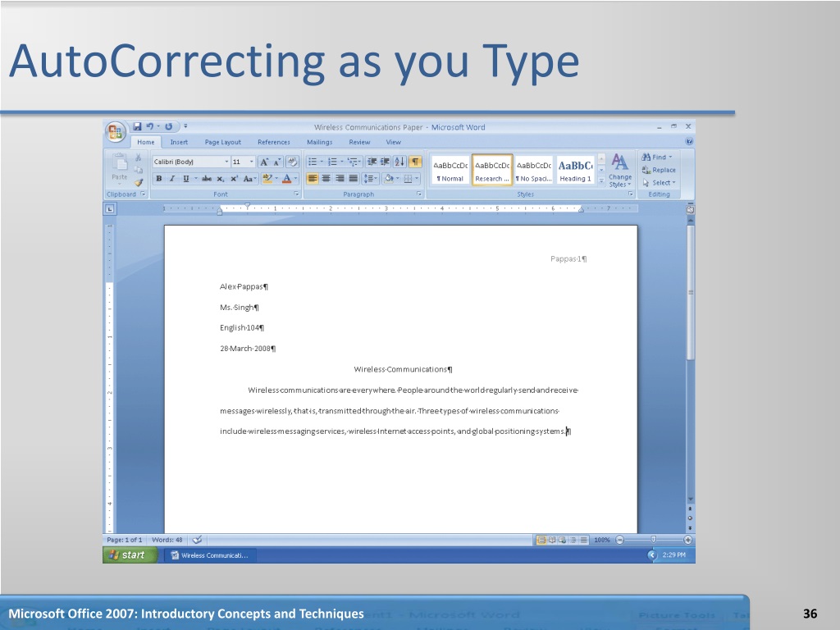
Task: Click the proofing errors status icon
Action: (197, 540)
